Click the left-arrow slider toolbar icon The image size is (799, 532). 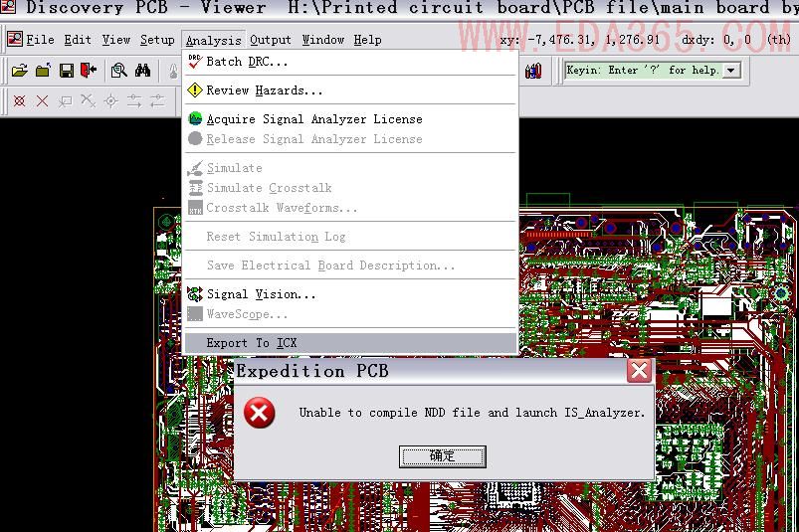pos(157,100)
